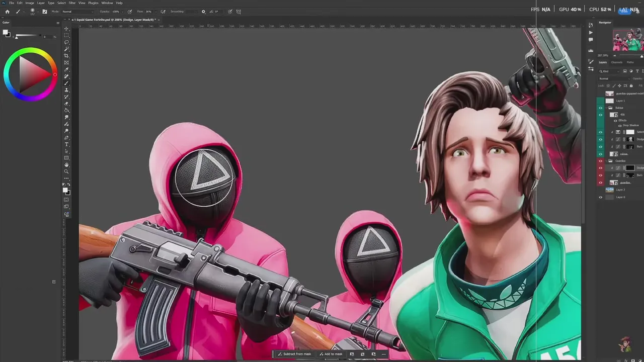
Task: Open the Color panel menu
Action: tap(58, 23)
